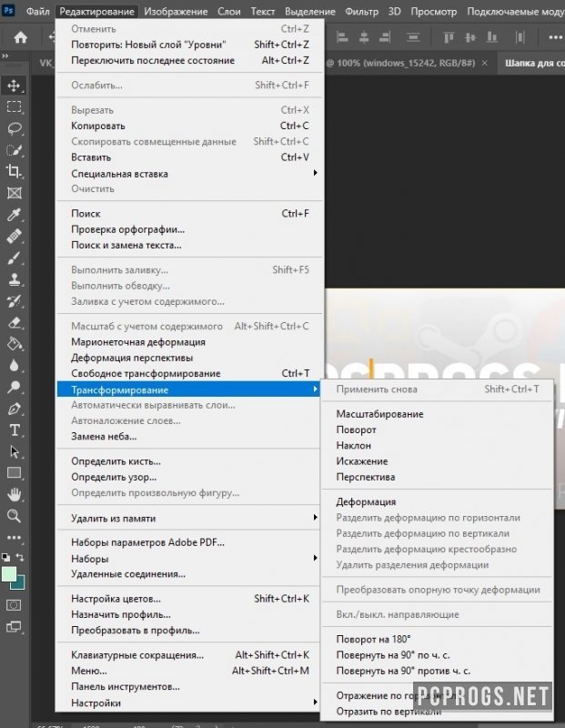Open the Изображение menu
The width and height of the screenshot is (565, 728).
(x=176, y=11)
